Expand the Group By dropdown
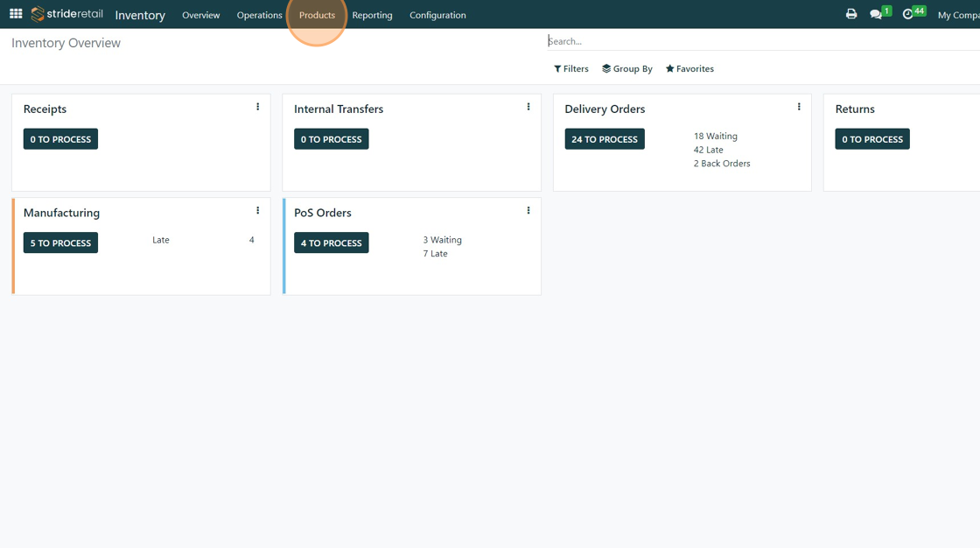The width and height of the screenshot is (980, 548). [626, 69]
